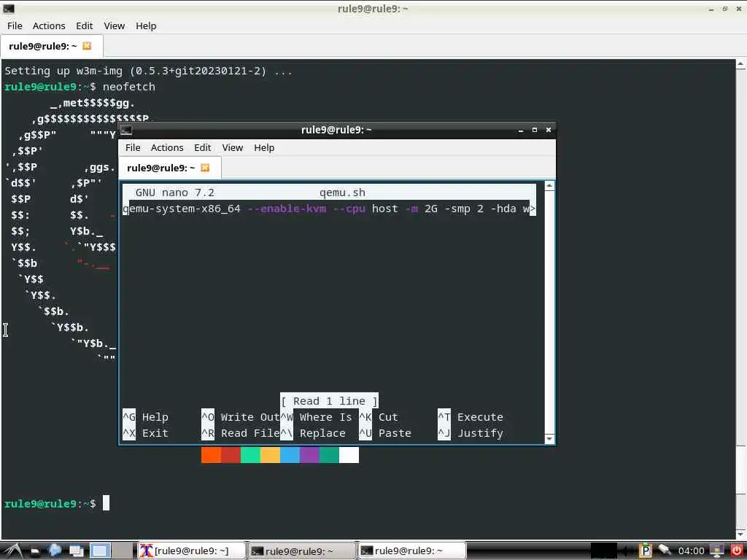Click '^O Write Out' shortcut in nano

[241, 417]
